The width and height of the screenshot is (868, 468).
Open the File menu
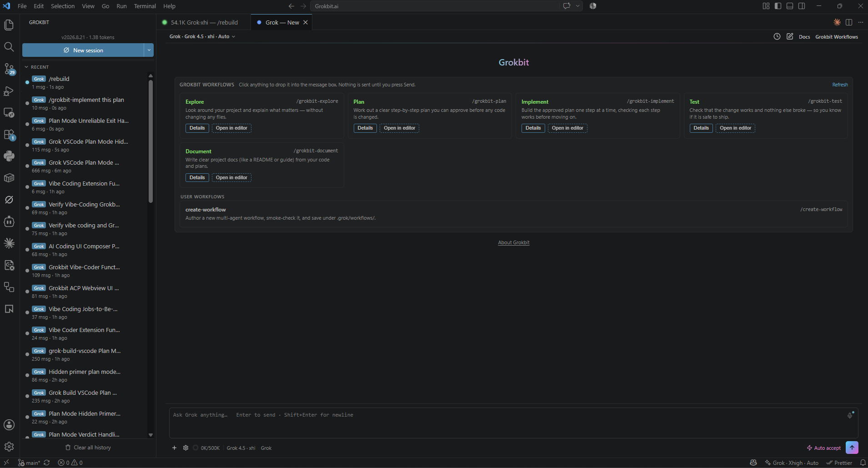(22, 6)
